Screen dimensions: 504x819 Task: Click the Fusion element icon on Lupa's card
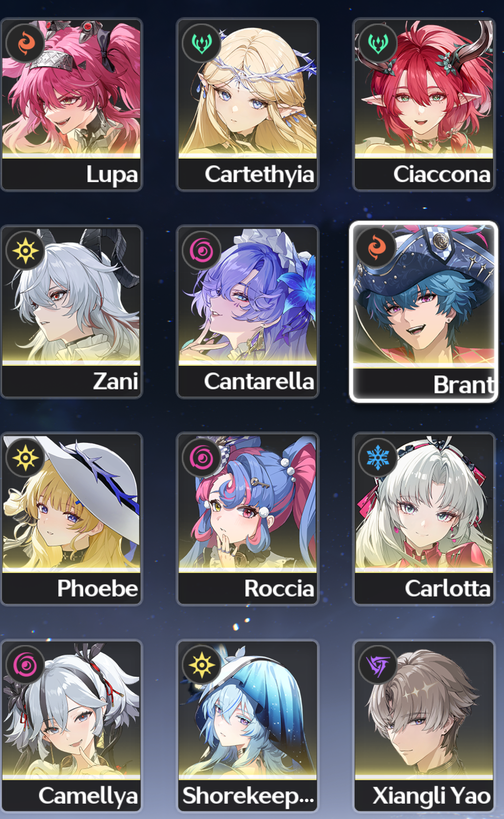pyautogui.click(x=25, y=43)
